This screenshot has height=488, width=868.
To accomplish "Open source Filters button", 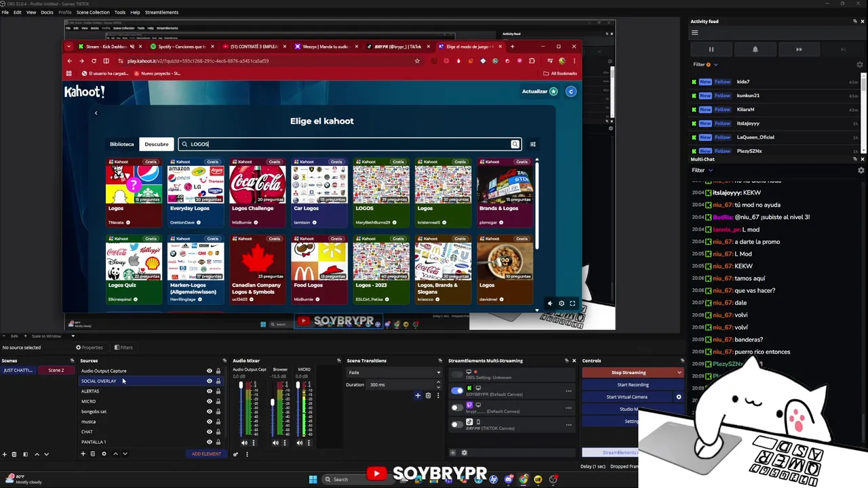I will (123, 348).
